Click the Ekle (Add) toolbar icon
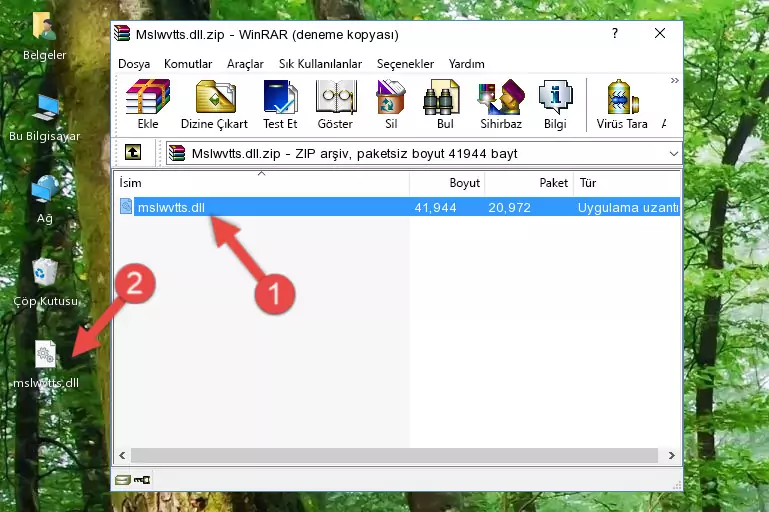Screen dimensions: 769x512 click(148, 104)
